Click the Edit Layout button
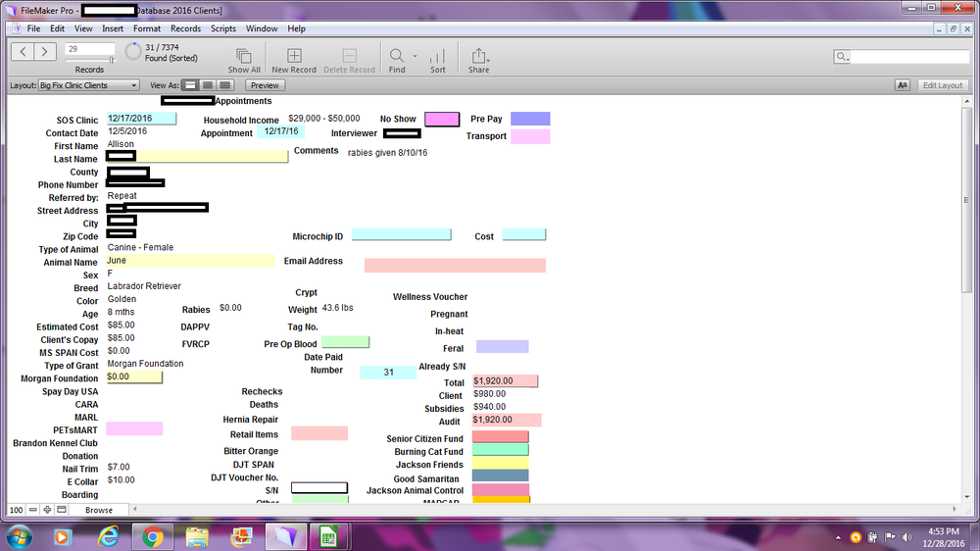 point(943,85)
